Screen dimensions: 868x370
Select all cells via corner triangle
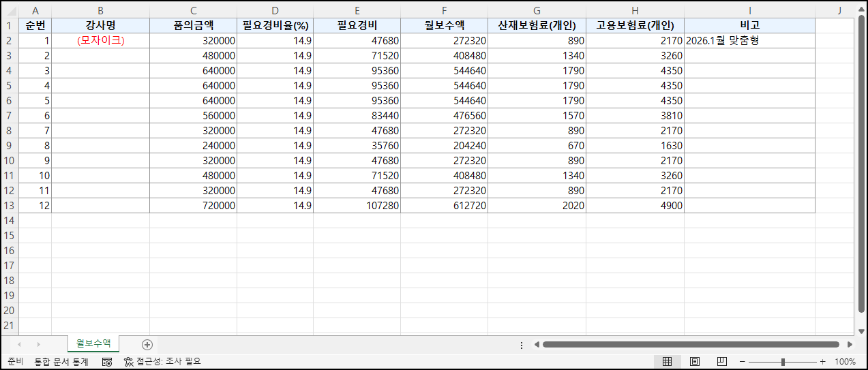point(10,10)
